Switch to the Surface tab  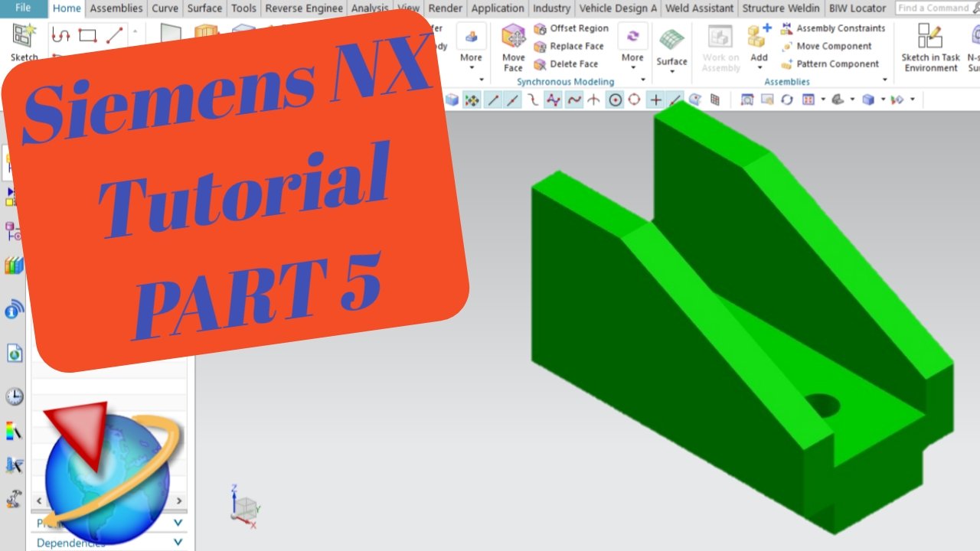point(204,8)
